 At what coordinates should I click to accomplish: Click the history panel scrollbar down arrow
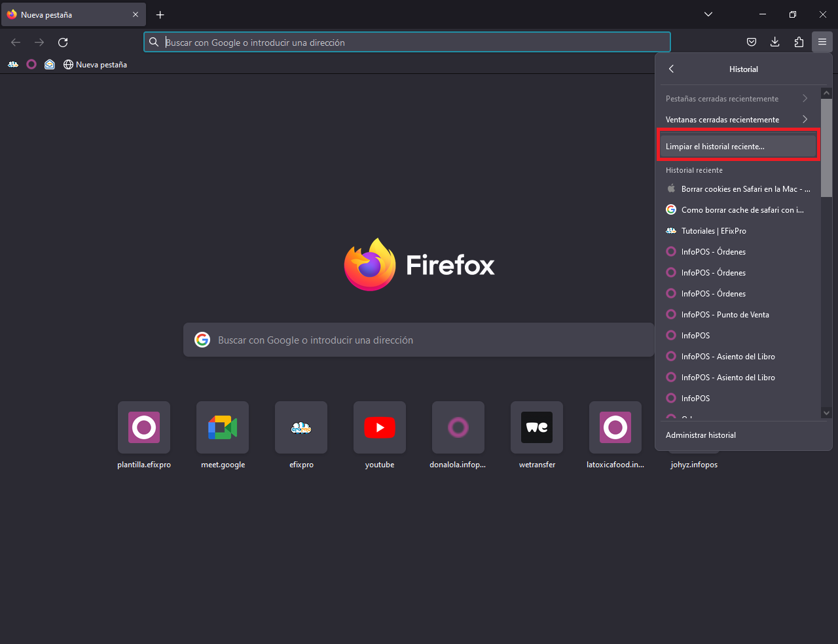click(x=826, y=413)
